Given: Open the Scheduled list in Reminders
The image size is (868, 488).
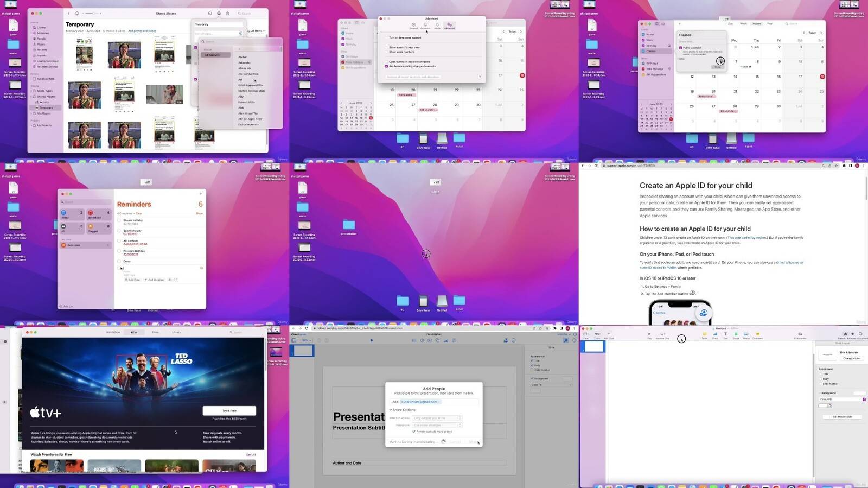Looking at the screenshot, I should (x=99, y=214).
